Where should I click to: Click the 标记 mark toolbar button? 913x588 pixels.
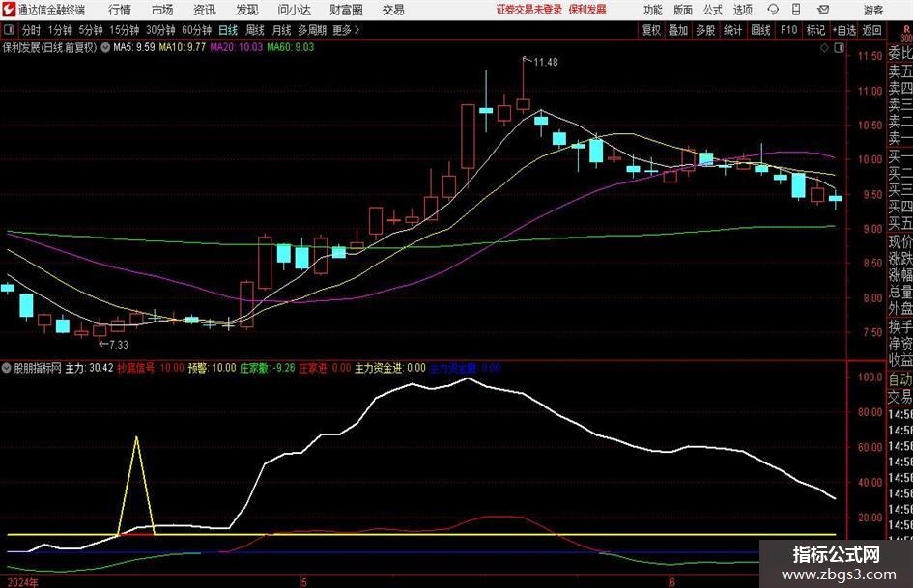tap(815, 30)
